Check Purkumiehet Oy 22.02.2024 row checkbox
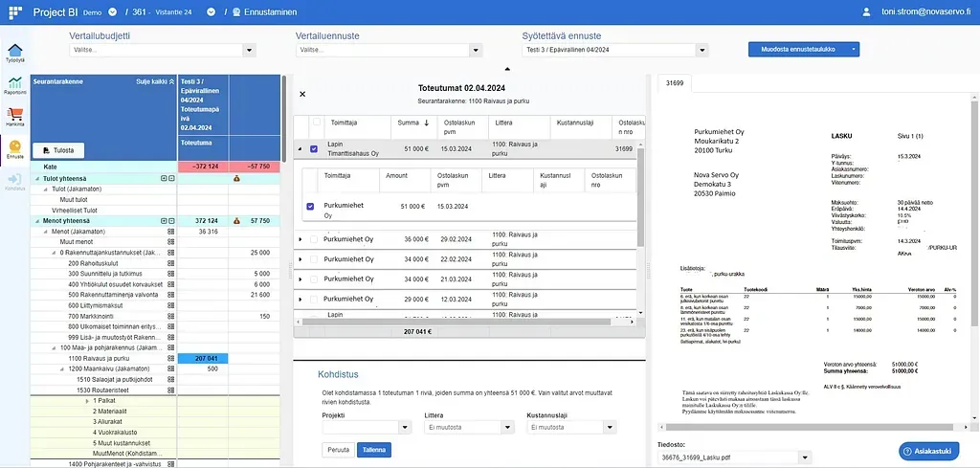The image size is (980, 468). pos(314,258)
